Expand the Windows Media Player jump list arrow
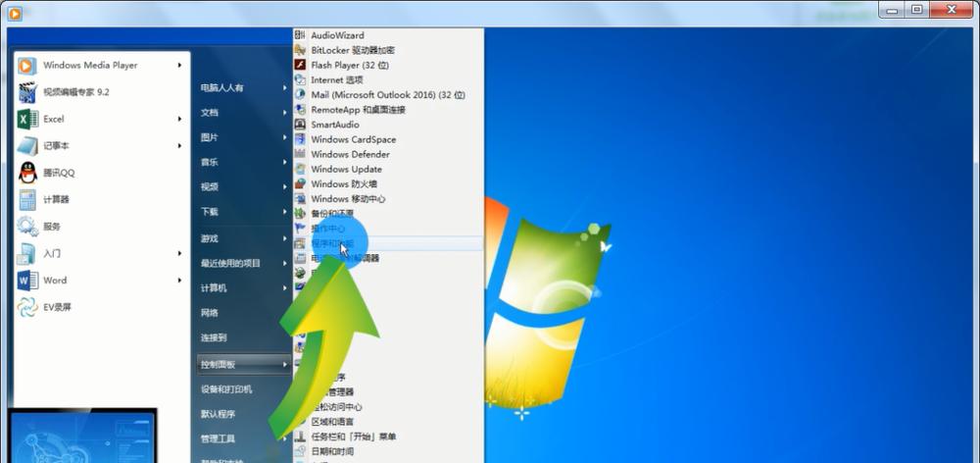Screen dimensions: 980x463 pos(180,65)
